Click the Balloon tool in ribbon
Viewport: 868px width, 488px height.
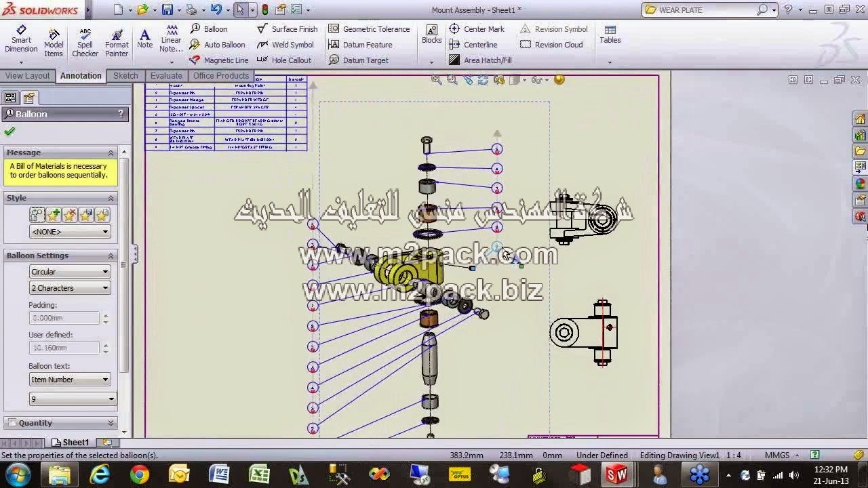[209, 29]
